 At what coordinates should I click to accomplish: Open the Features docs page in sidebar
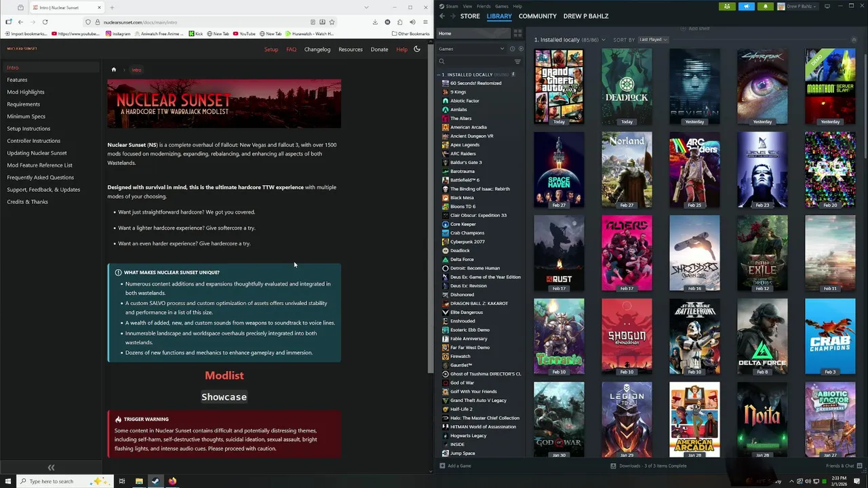click(18, 79)
